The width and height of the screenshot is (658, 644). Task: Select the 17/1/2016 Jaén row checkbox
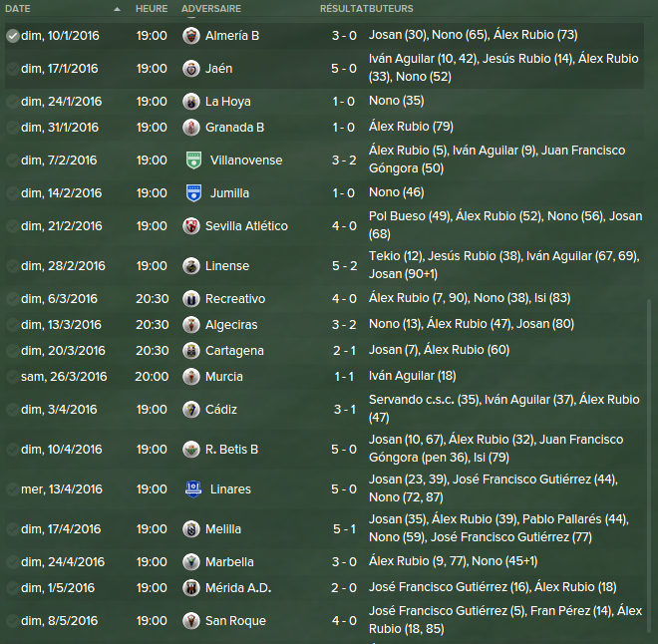point(12,69)
